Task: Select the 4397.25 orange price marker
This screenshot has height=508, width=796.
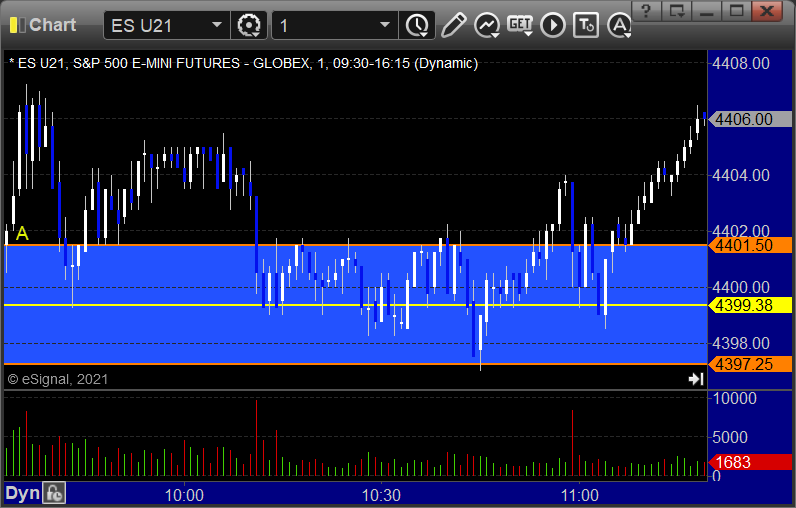Action: tap(750, 364)
